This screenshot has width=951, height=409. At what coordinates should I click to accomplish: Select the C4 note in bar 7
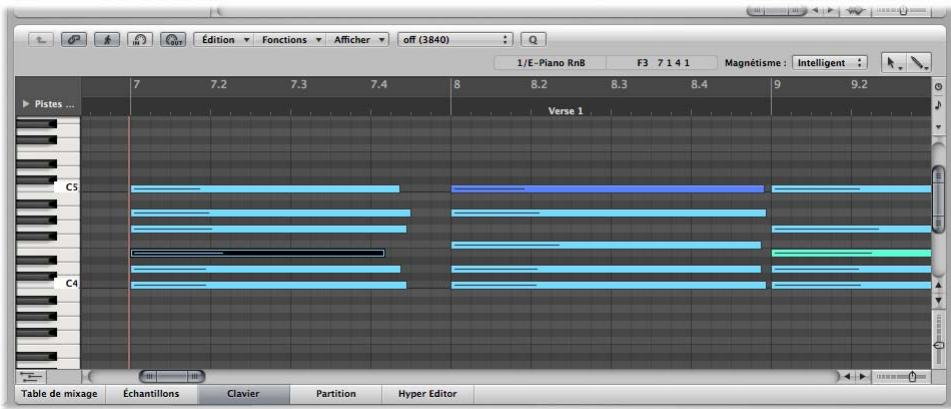pyautogui.click(x=269, y=285)
